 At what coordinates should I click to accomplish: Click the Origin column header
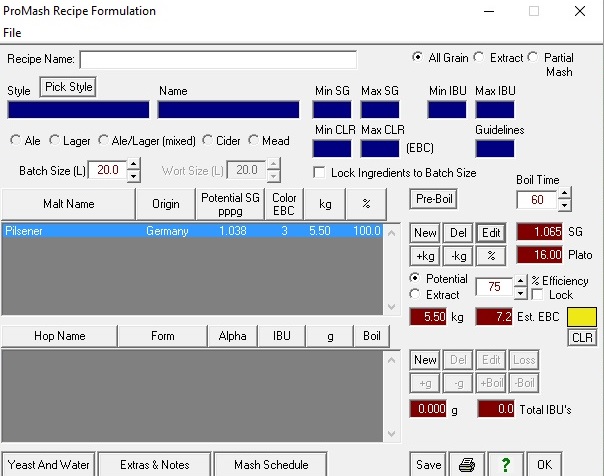(166, 204)
